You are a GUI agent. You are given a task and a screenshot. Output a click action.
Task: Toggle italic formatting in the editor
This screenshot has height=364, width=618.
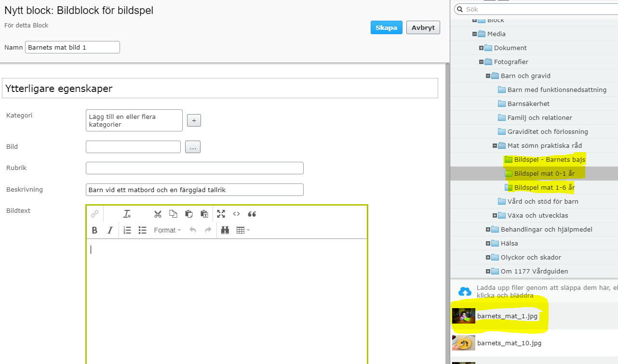(x=110, y=230)
